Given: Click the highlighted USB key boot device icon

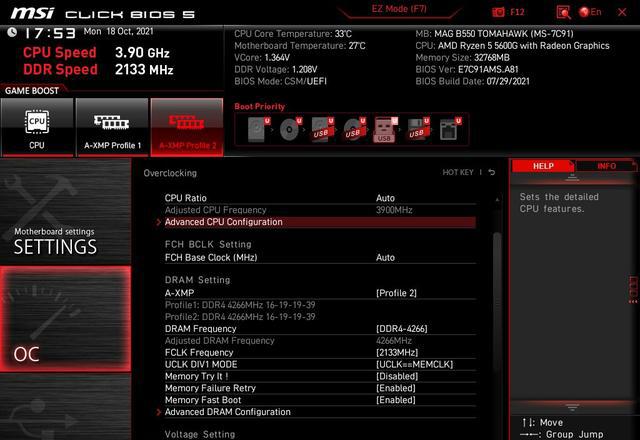Looking at the screenshot, I should (385, 130).
